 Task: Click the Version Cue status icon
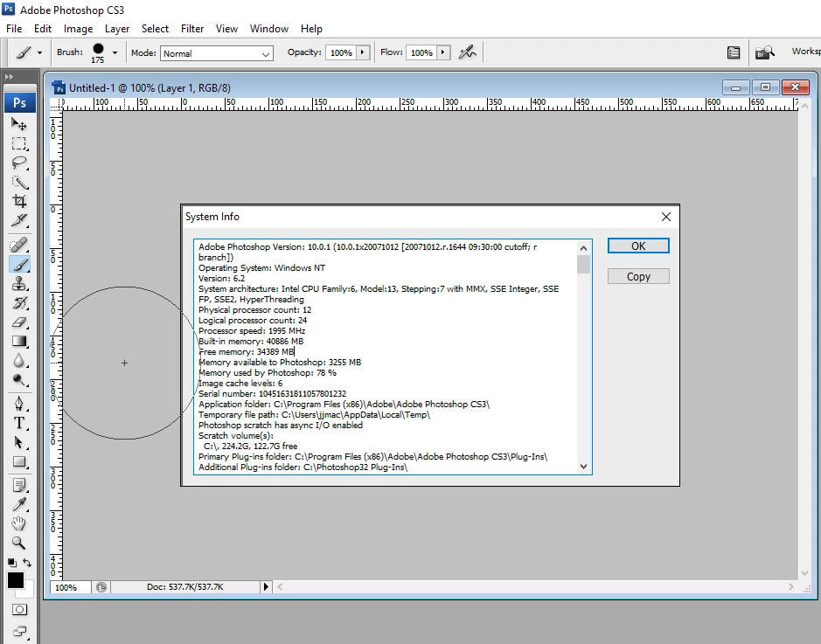point(101,587)
